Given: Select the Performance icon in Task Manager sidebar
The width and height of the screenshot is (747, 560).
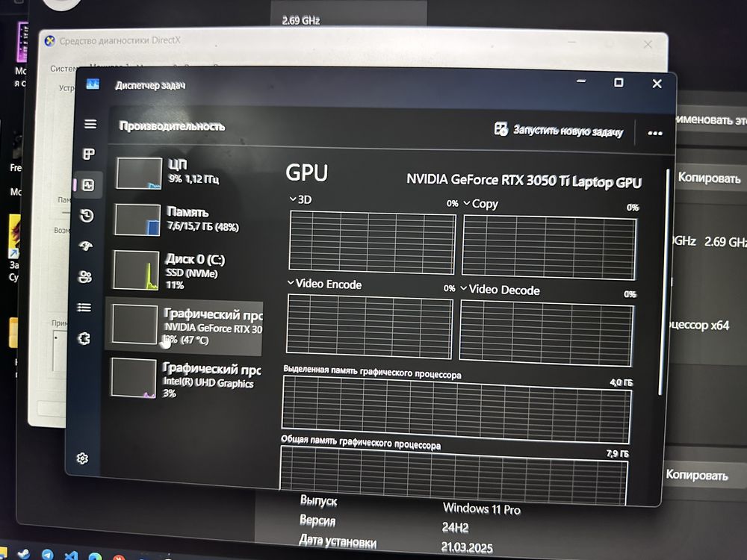Looking at the screenshot, I should tap(88, 184).
